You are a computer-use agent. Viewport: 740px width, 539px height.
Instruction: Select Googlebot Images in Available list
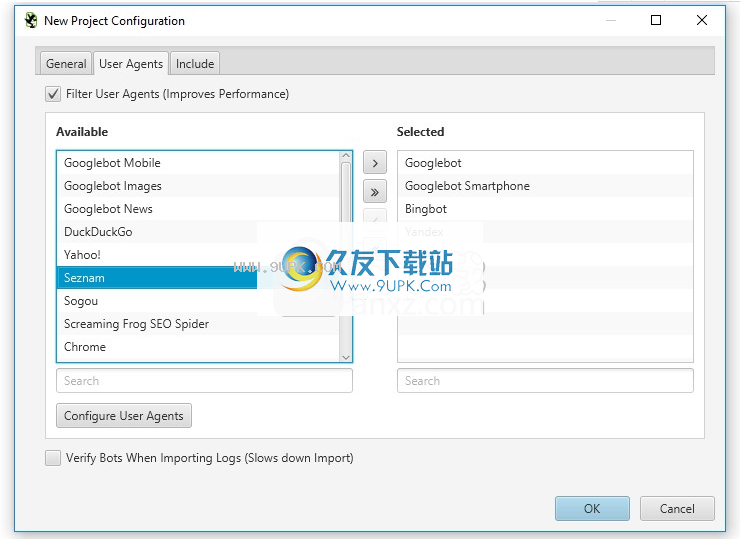point(198,186)
